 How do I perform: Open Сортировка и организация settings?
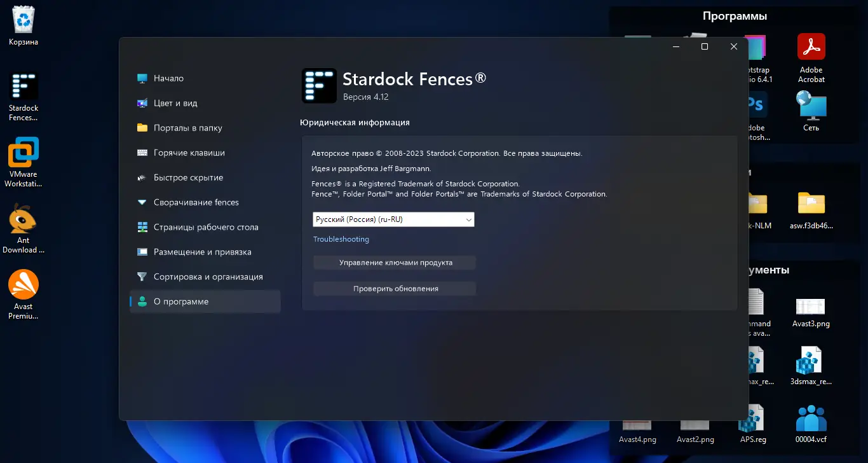coord(205,277)
